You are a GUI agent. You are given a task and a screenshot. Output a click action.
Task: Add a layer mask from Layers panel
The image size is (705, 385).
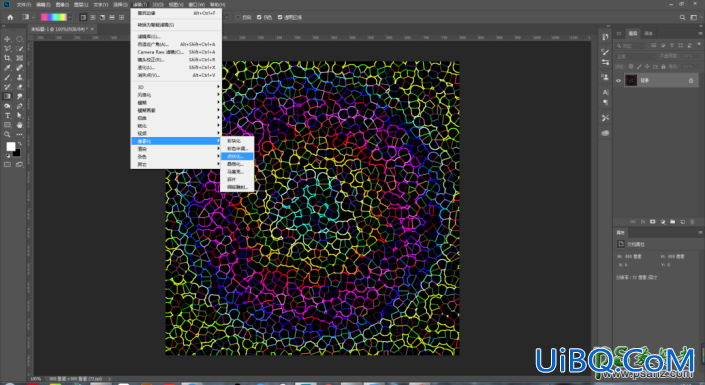[652, 222]
